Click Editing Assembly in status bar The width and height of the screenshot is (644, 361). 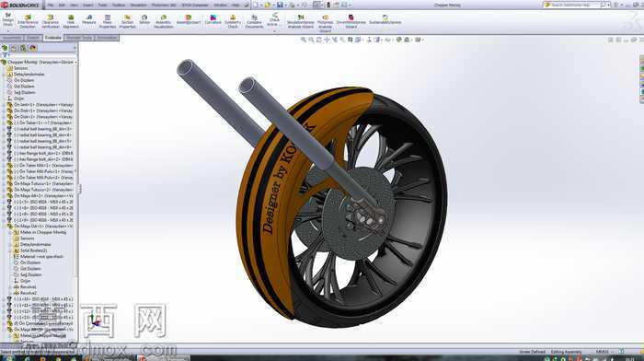[566, 352]
